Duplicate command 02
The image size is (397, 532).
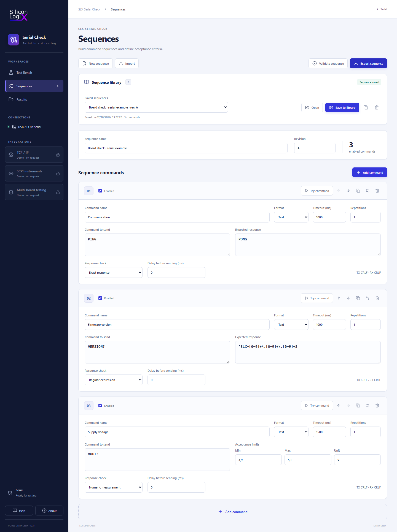point(358,298)
